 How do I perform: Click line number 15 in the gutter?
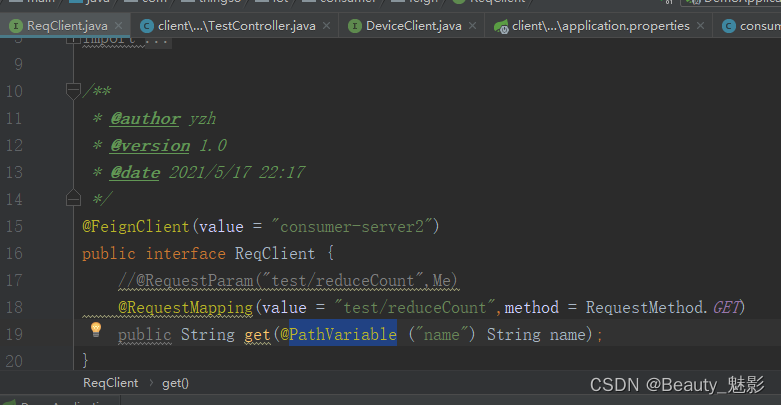(x=14, y=227)
